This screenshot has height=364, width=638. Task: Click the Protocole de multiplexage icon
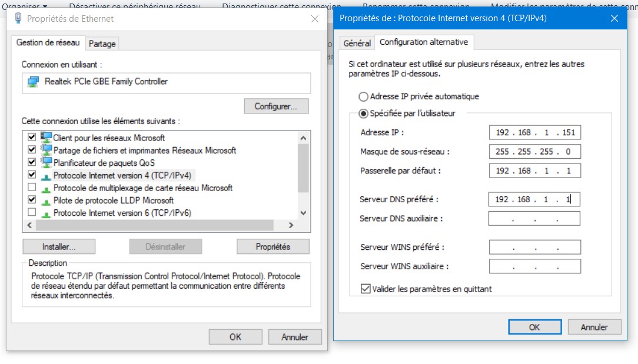[46, 188]
